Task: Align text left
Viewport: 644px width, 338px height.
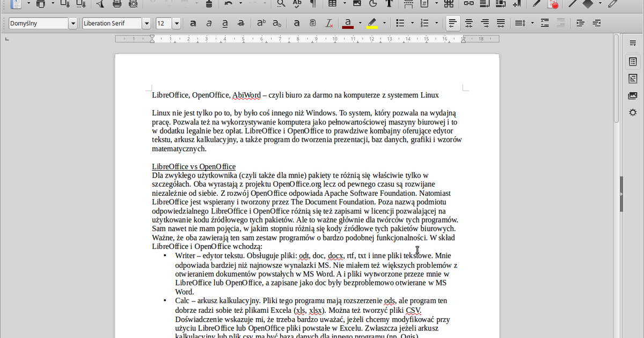Action: click(x=453, y=24)
